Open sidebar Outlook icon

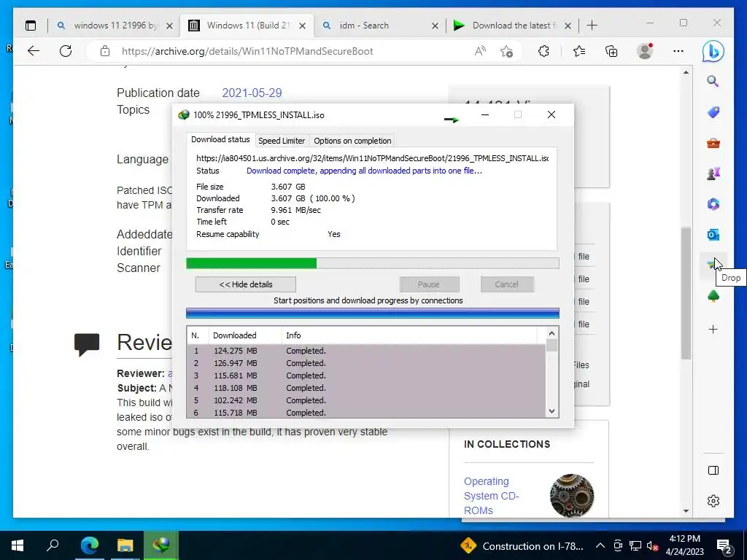coord(713,235)
